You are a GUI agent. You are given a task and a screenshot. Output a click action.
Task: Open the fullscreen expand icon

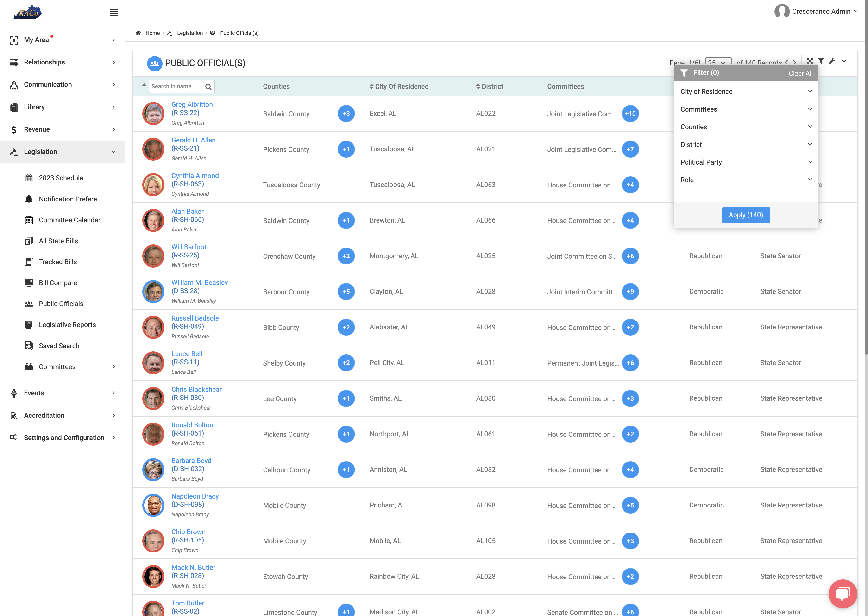coord(810,61)
